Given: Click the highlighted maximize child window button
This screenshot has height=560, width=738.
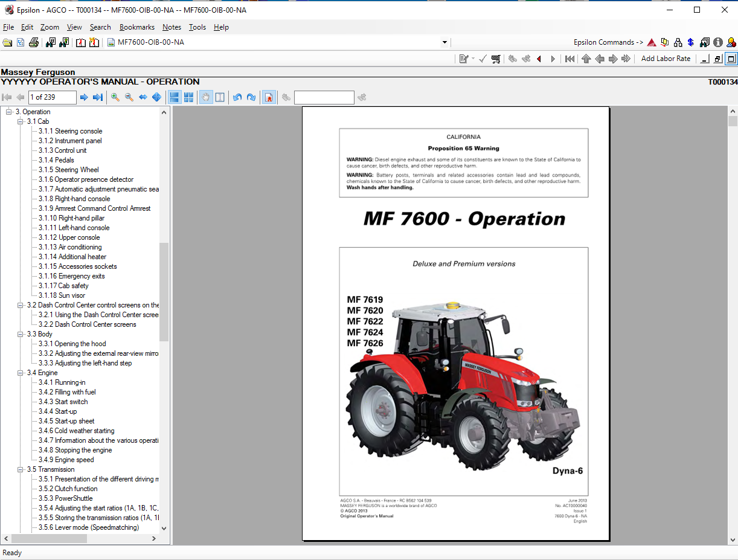Looking at the screenshot, I should (731, 59).
